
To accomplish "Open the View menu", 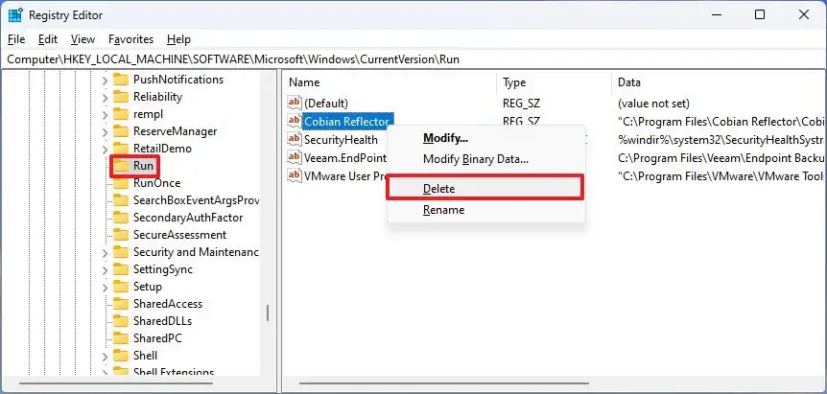I will click(x=83, y=39).
